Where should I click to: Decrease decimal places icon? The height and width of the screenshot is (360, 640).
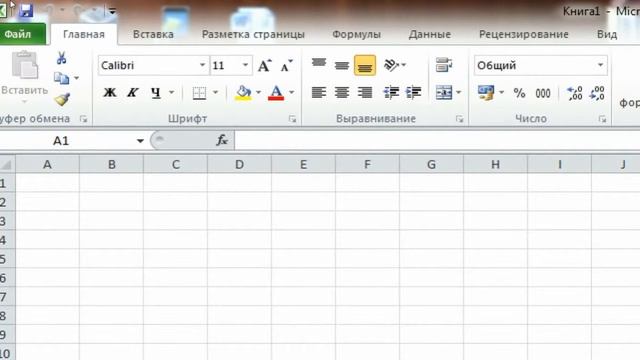tap(597, 93)
